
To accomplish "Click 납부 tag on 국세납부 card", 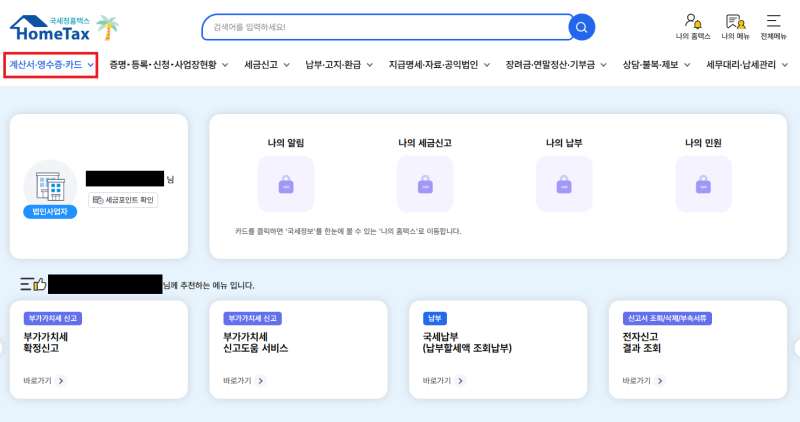I will tap(435, 318).
